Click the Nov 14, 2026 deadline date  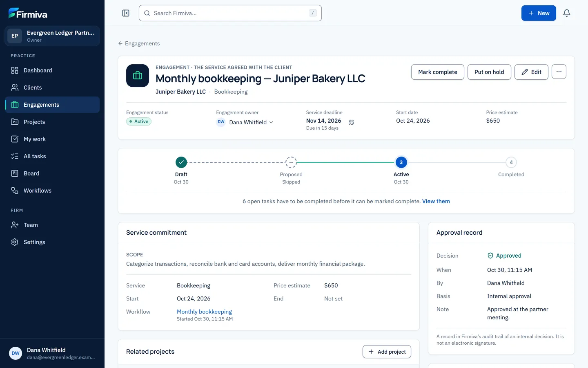[324, 121]
